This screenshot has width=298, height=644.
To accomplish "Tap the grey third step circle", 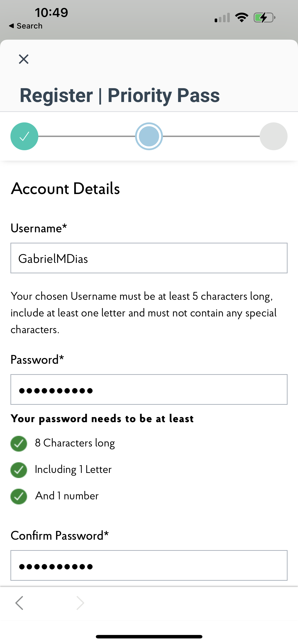I will 273,136.
